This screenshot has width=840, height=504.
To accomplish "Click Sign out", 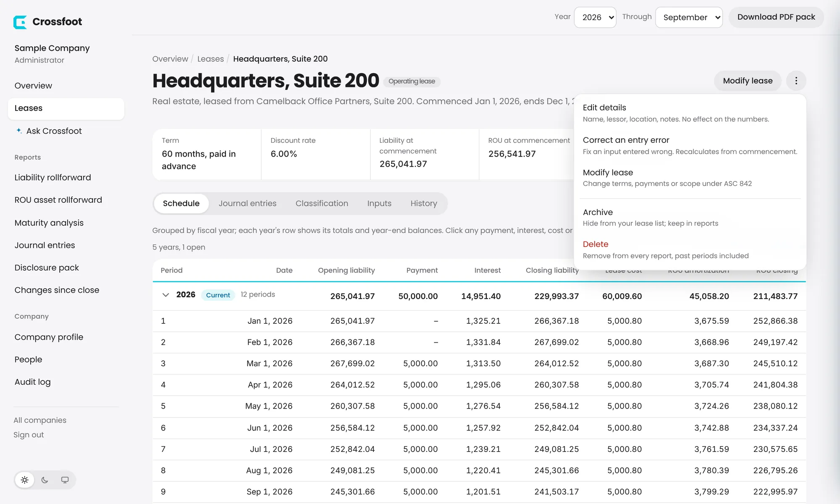I will click(29, 435).
